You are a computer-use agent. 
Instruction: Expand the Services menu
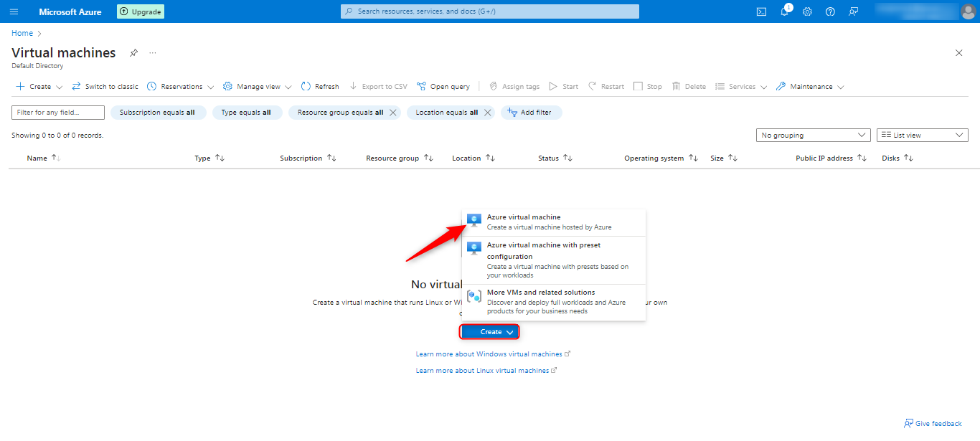[741, 86]
